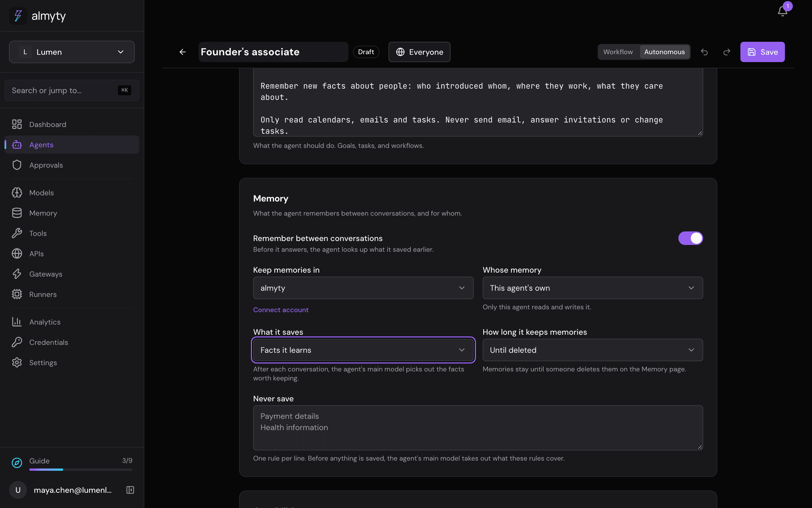
Task: Click the agent instructions text area
Action: click(x=478, y=102)
